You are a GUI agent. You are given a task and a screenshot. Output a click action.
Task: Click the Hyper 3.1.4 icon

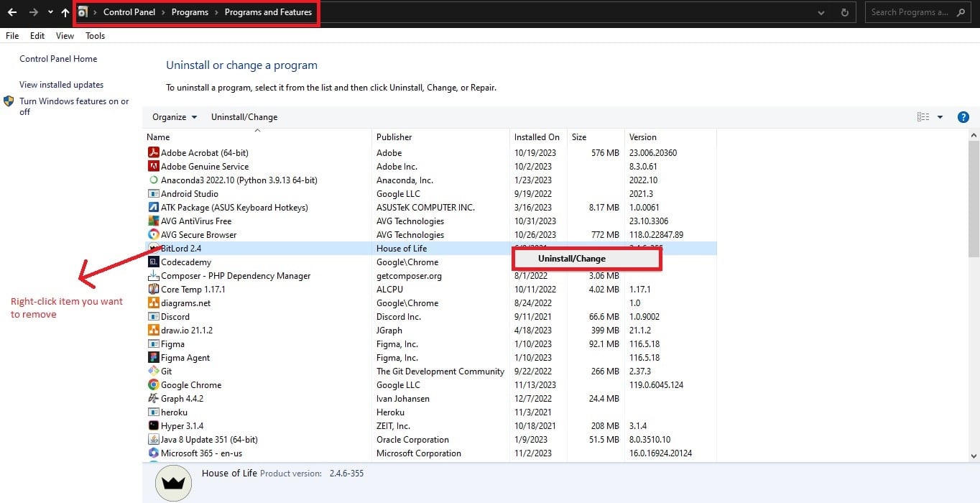pyautogui.click(x=153, y=425)
